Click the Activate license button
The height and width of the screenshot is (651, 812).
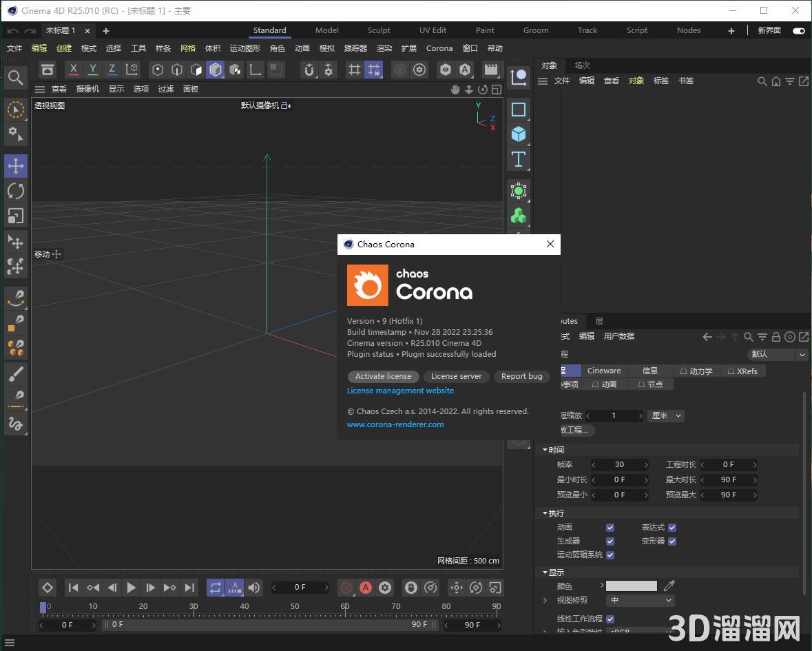pyautogui.click(x=383, y=376)
